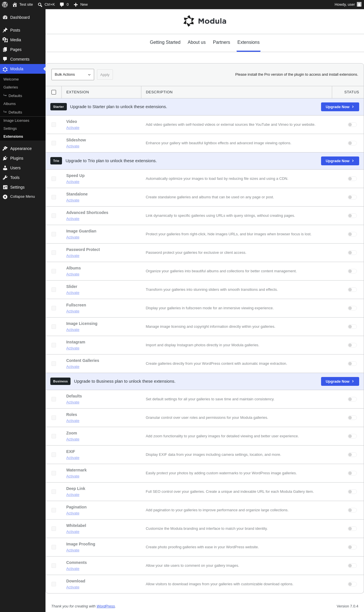Click Upgrade Now for the Starter plan
The width and height of the screenshot is (364, 612).
tap(340, 107)
